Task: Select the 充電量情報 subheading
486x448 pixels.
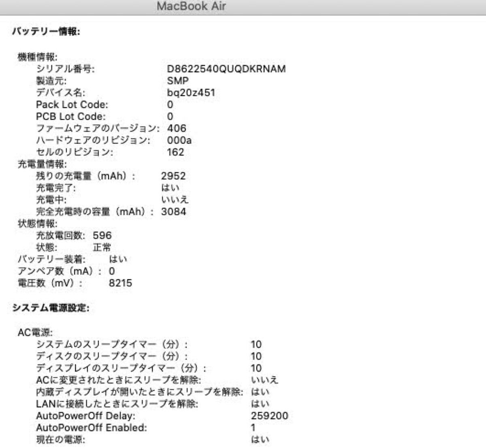Action: [42, 164]
